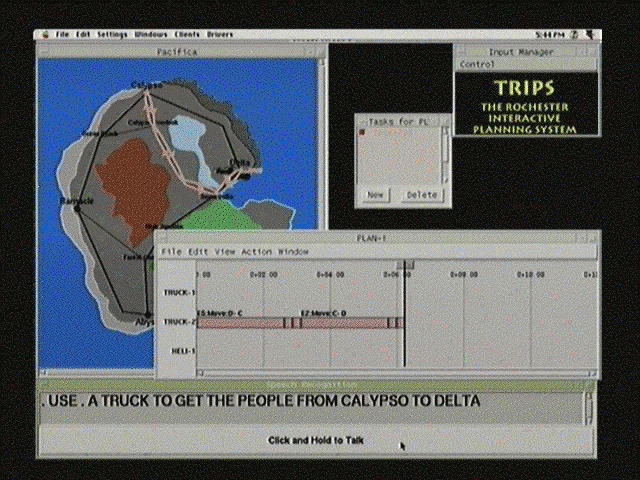Image resolution: width=640 pixels, height=480 pixels.
Task: Click the speech text vertical scrollbar
Action: (588, 408)
